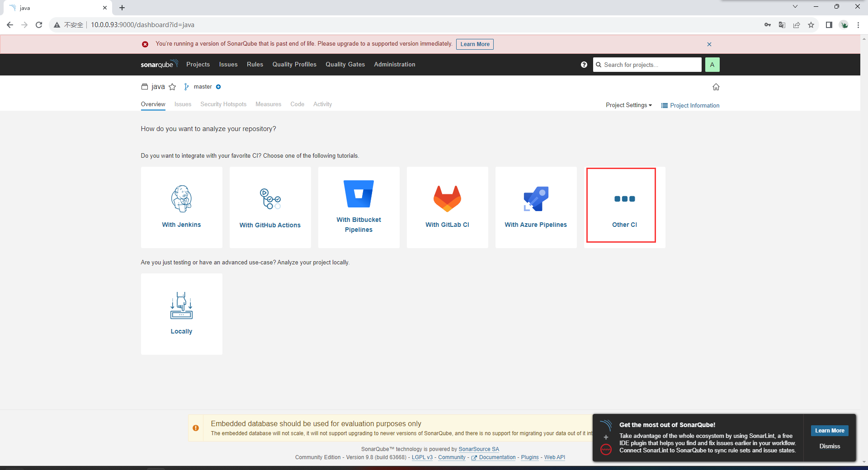This screenshot has width=868, height=470.
Task: Open the help question mark icon
Action: click(584, 65)
